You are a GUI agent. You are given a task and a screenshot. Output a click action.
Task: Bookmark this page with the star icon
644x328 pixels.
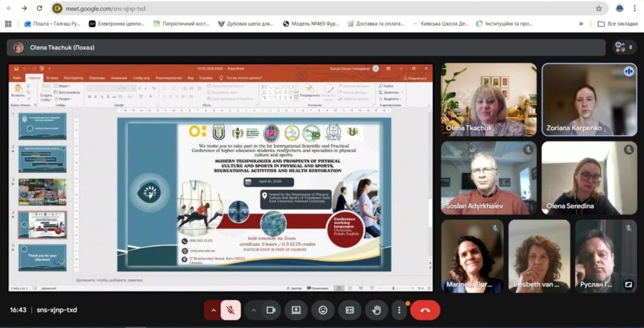pyautogui.click(x=599, y=8)
